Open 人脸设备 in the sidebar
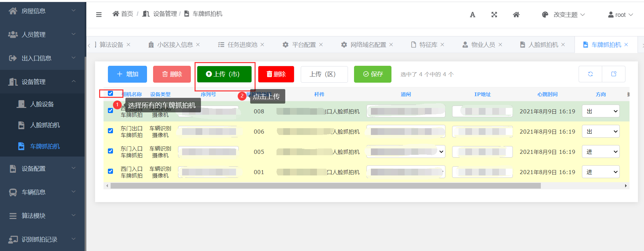The image size is (644, 251). [42, 104]
